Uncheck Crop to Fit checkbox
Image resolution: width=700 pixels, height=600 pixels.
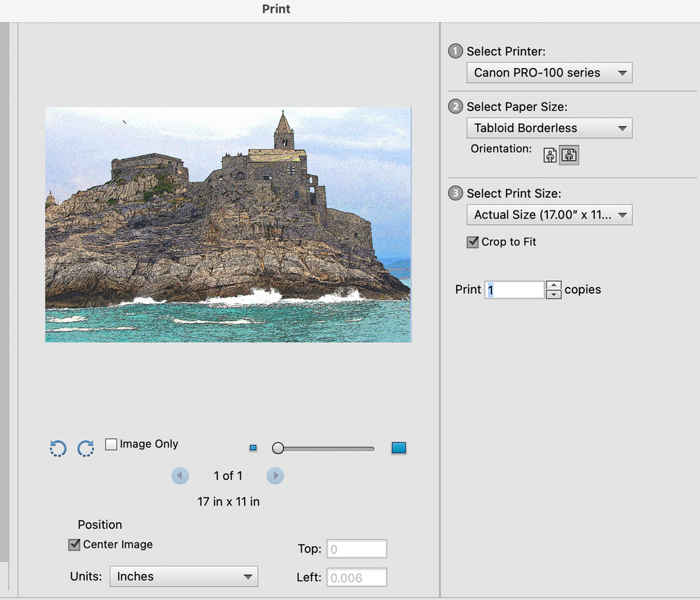pyautogui.click(x=472, y=243)
